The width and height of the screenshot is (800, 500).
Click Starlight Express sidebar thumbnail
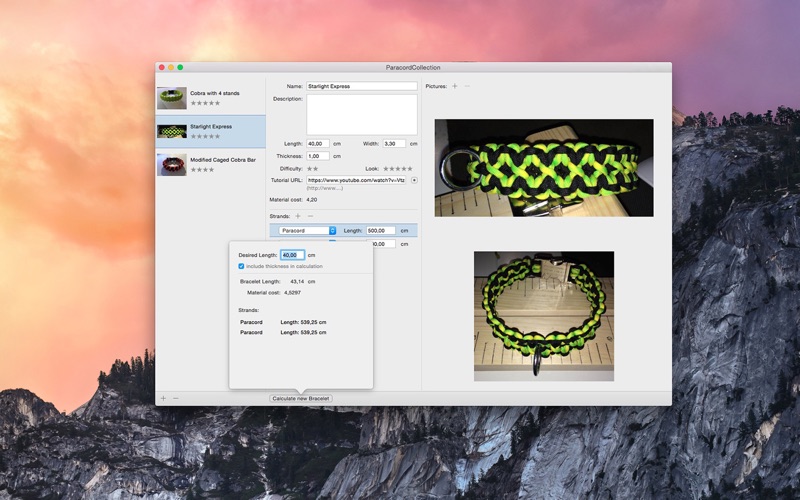172,132
